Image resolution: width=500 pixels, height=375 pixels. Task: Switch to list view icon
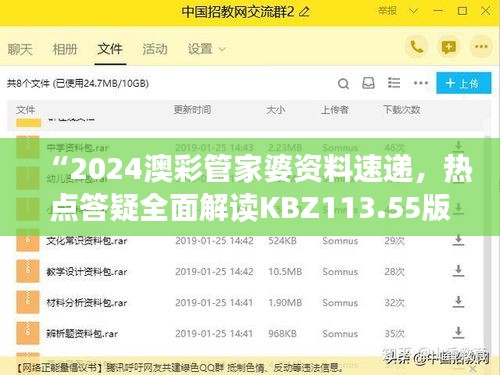pos(394,83)
